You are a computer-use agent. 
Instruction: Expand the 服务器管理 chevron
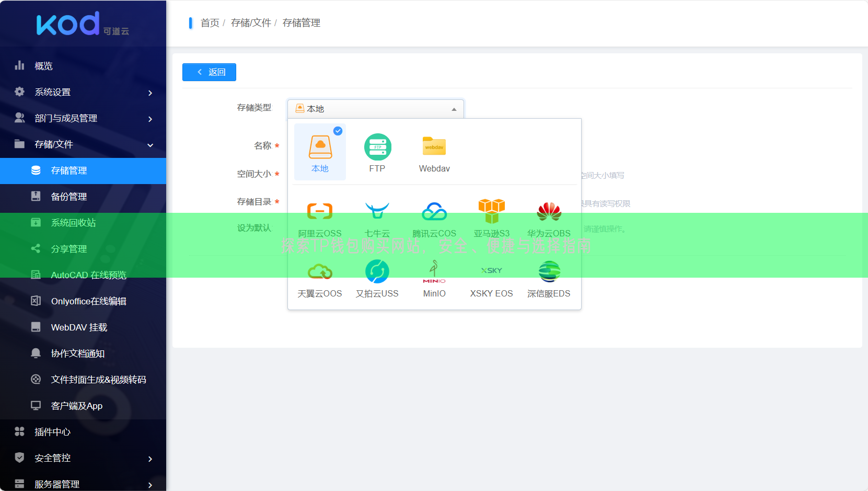point(151,485)
